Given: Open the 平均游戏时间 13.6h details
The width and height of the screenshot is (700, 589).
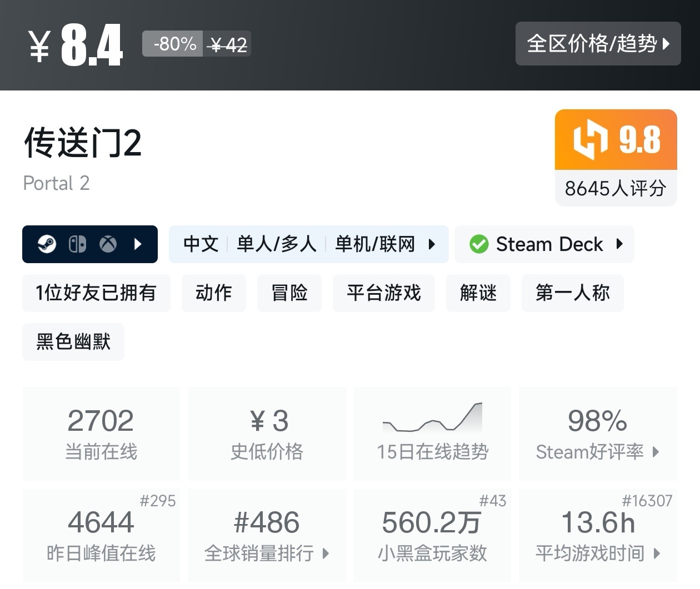Looking at the screenshot, I should coord(598,535).
